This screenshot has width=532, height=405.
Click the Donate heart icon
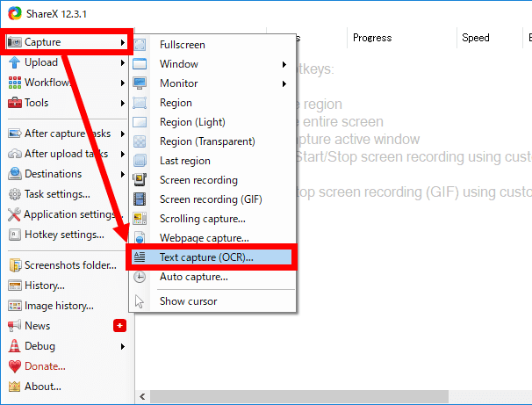tap(15, 366)
